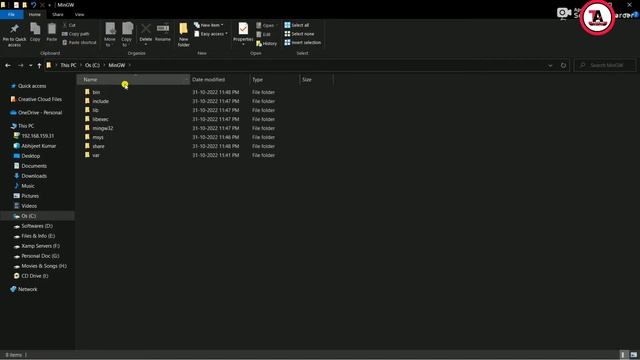Click the Paste ribbon icon
Viewport: 640px width, 360px height.
click(x=51, y=29)
